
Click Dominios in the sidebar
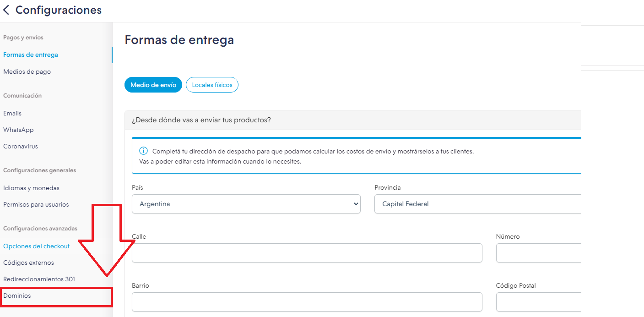pyautogui.click(x=17, y=295)
